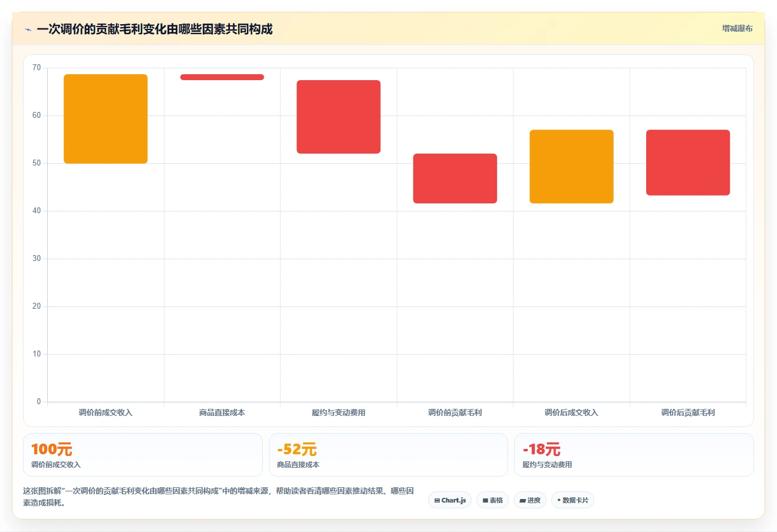
Task: Select the 进度 chip
Action: [x=530, y=500]
